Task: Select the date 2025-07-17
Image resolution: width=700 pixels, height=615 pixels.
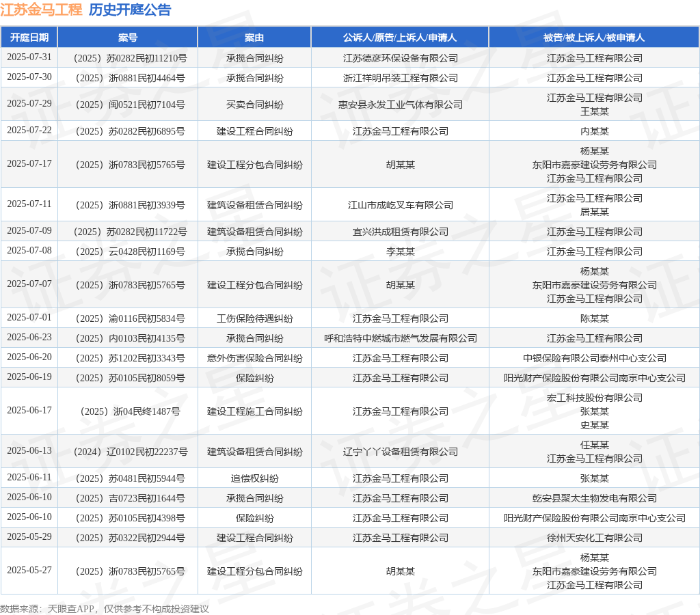Action: click(x=29, y=164)
